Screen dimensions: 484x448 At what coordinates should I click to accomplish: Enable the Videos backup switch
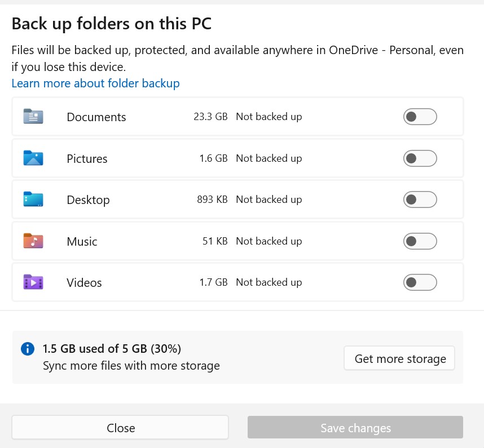[x=420, y=282]
